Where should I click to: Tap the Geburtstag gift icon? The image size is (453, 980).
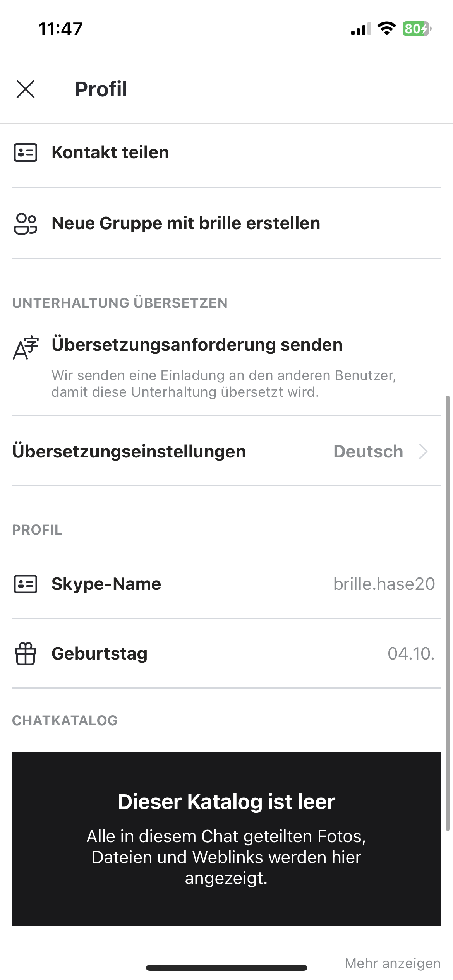26,654
